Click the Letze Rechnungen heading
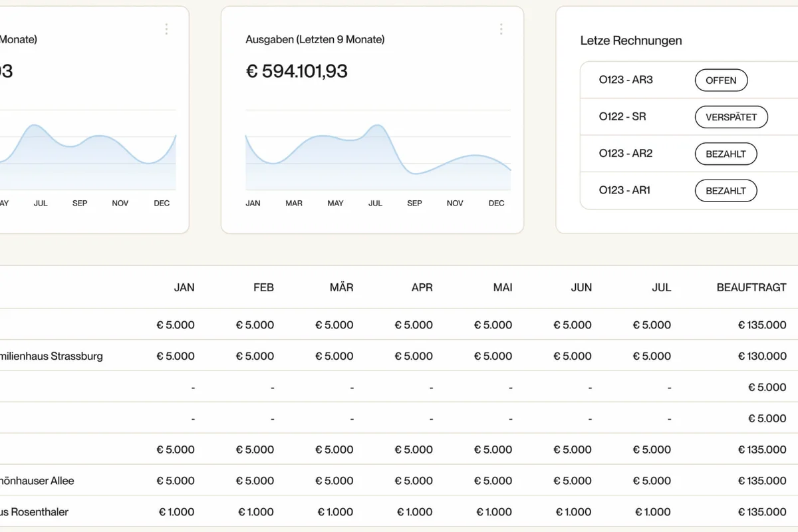 click(631, 41)
